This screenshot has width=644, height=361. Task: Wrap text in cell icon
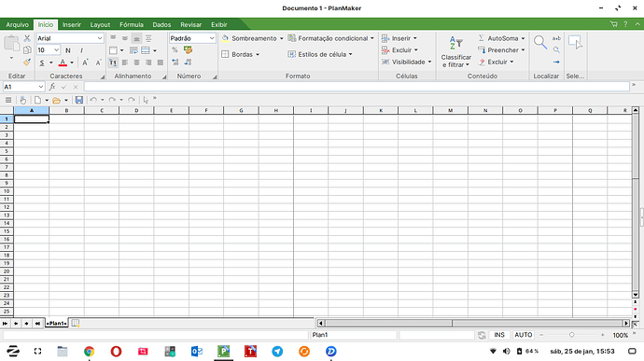[133, 50]
